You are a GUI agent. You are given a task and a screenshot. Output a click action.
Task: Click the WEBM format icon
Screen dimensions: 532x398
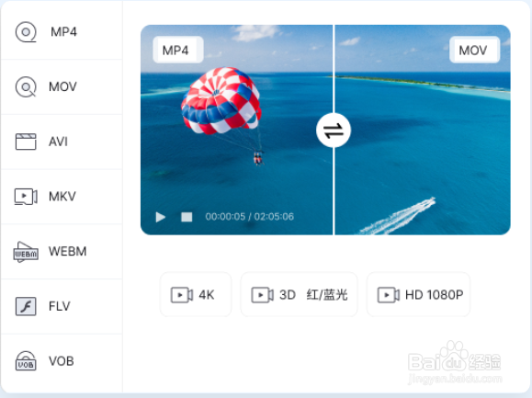click(26, 252)
